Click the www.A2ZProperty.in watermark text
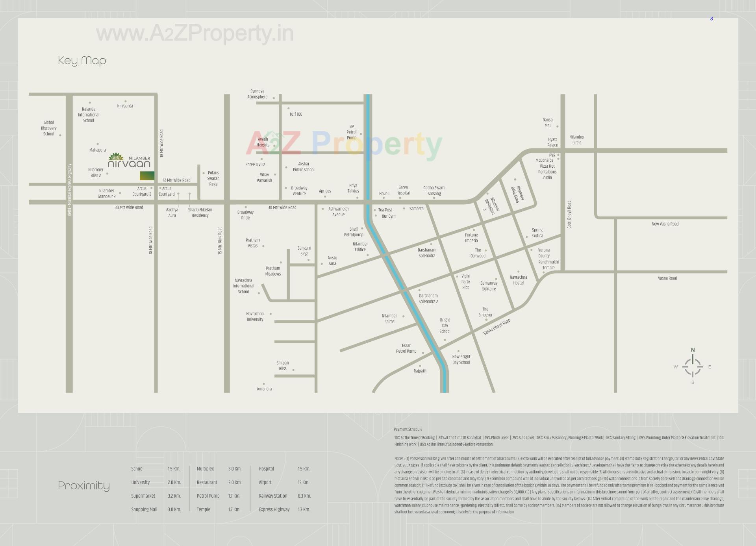The image size is (756, 546). coord(195,33)
